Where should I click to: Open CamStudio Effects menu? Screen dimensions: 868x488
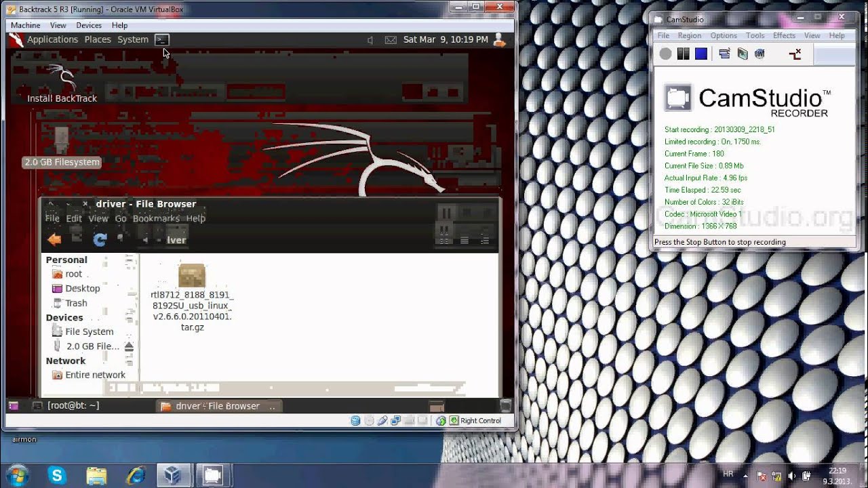(784, 35)
